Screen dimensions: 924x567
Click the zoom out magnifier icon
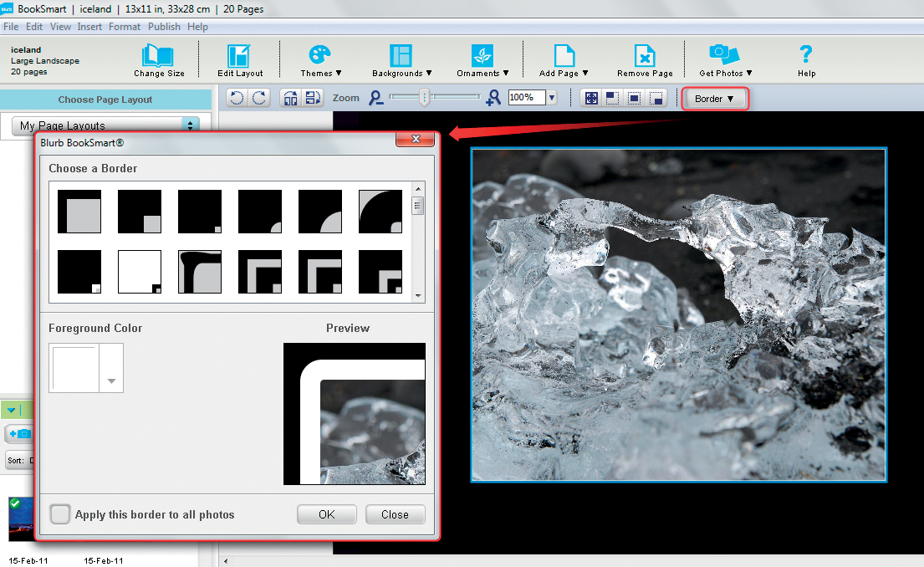point(375,98)
